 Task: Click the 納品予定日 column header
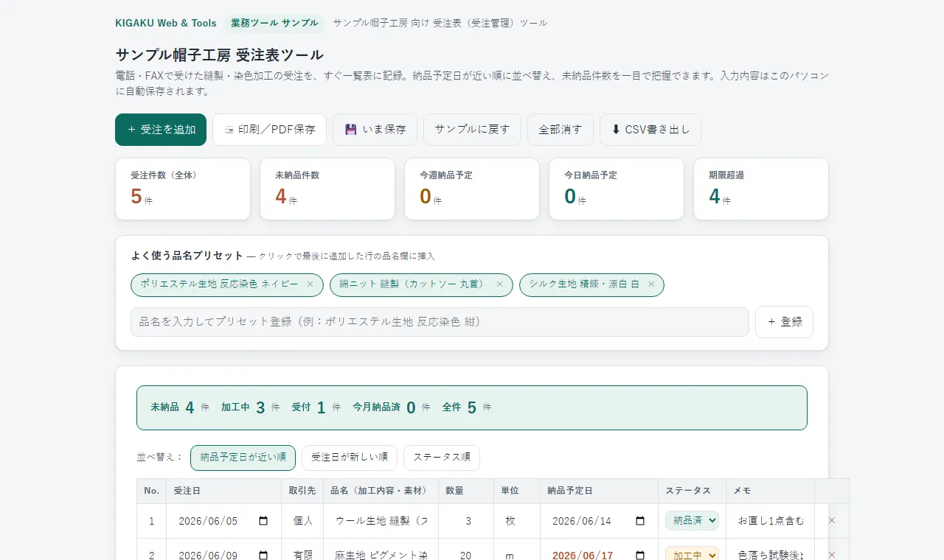click(x=599, y=491)
